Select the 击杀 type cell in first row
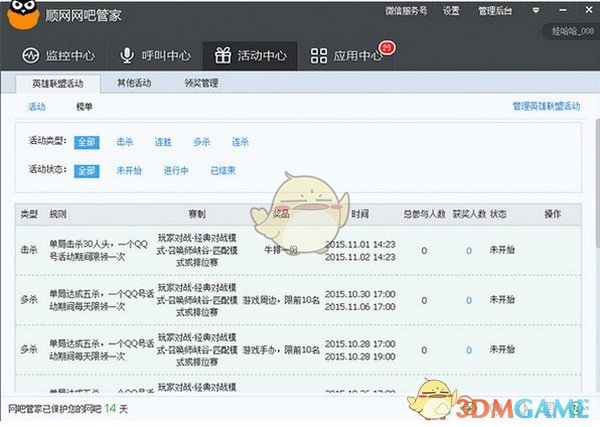Viewport: 600px width, 427px height. point(29,250)
